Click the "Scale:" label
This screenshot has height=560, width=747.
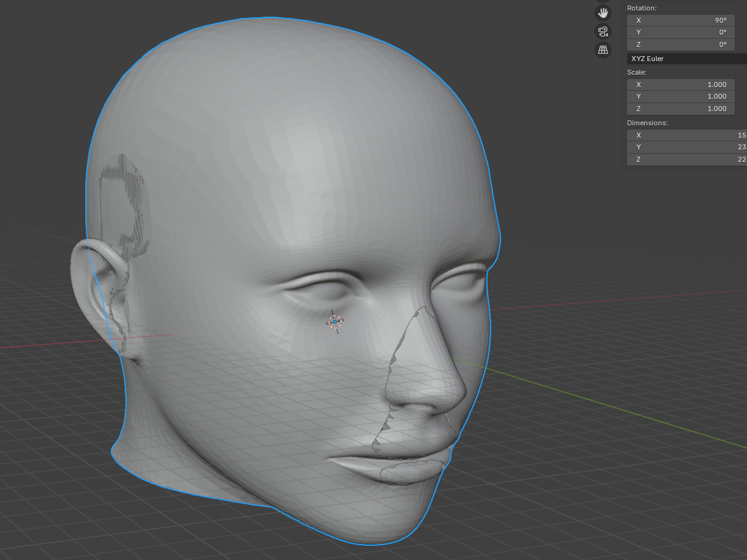[x=637, y=72]
